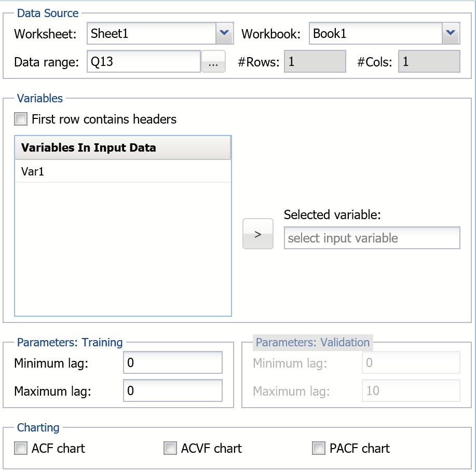The height and width of the screenshot is (472, 476).
Task: Enable First row contains headers checkbox
Action: point(21,119)
